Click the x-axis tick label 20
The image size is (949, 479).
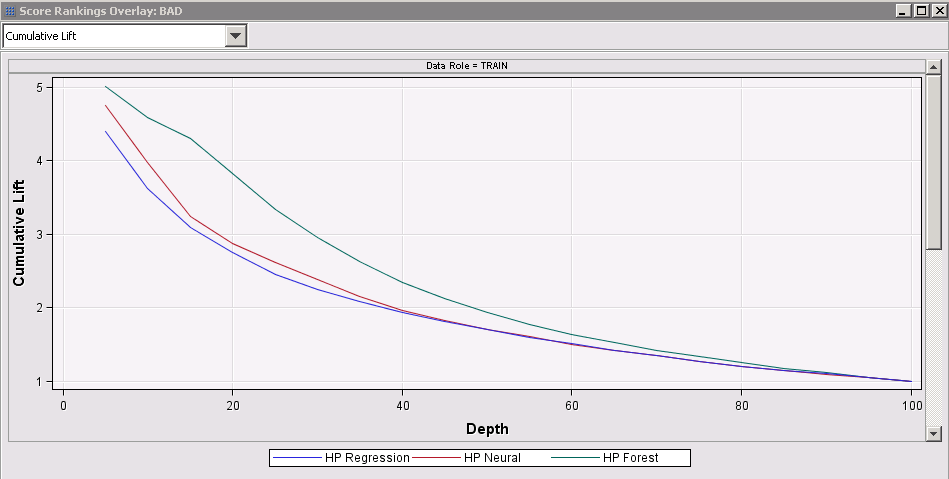[x=233, y=406]
